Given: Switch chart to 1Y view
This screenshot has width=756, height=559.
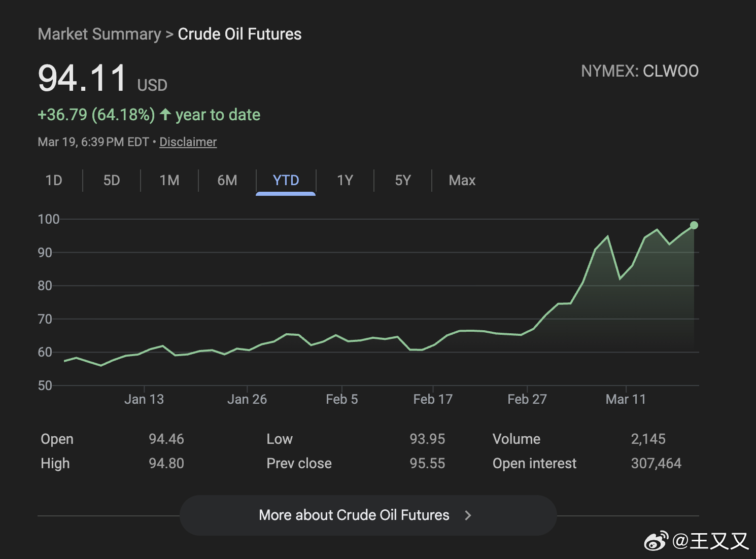Looking at the screenshot, I should pos(345,181).
